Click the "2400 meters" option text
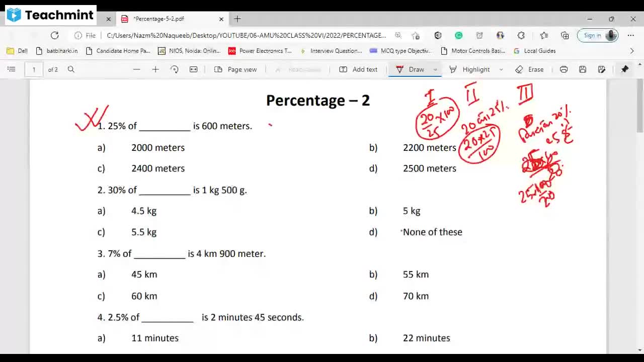 [x=158, y=168]
